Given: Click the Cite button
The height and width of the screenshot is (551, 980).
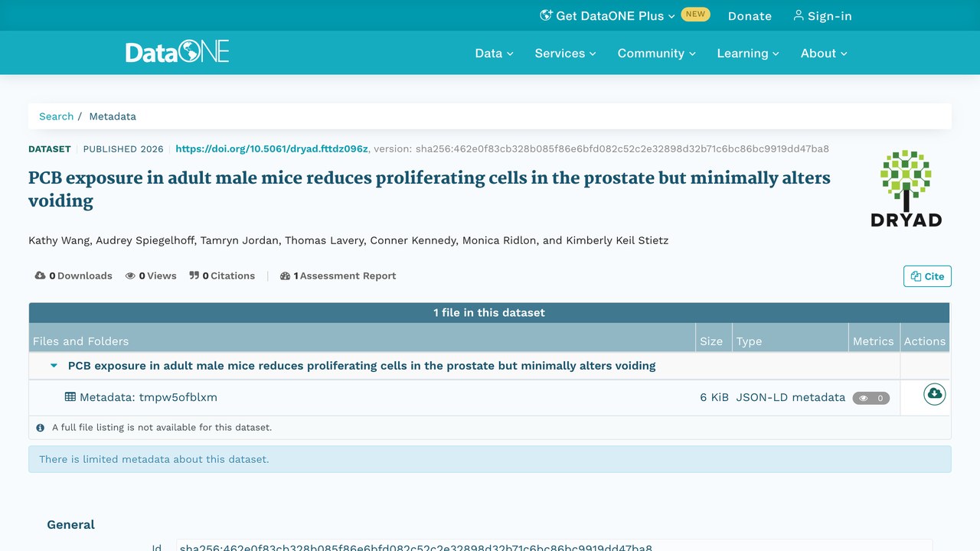Looking at the screenshot, I should [x=927, y=276].
